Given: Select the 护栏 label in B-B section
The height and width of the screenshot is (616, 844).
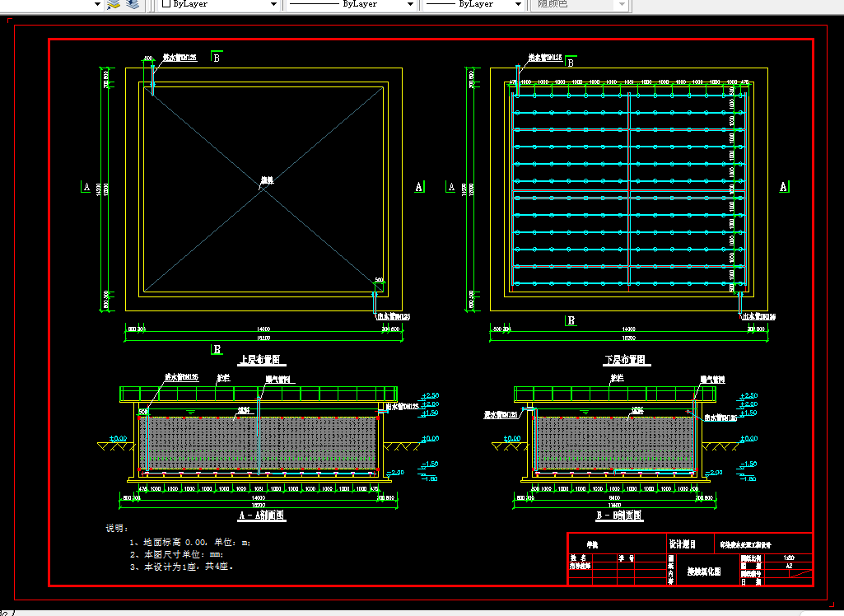Looking at the screenshot, I should coord(617,378).
